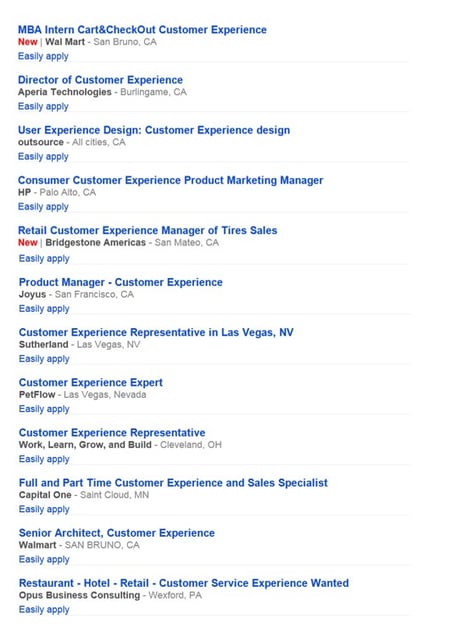Open Restaurant - Hotel - Retail Customer Service listing

[x=184, y=583]
